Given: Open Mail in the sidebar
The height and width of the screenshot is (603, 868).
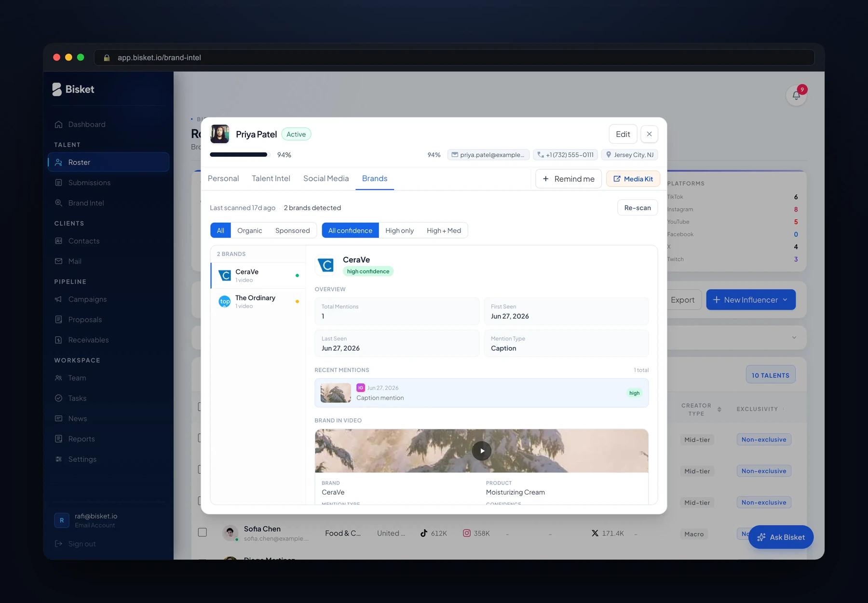Looking at the screenshot, I should pyautogui.click(x=108, y=261).
